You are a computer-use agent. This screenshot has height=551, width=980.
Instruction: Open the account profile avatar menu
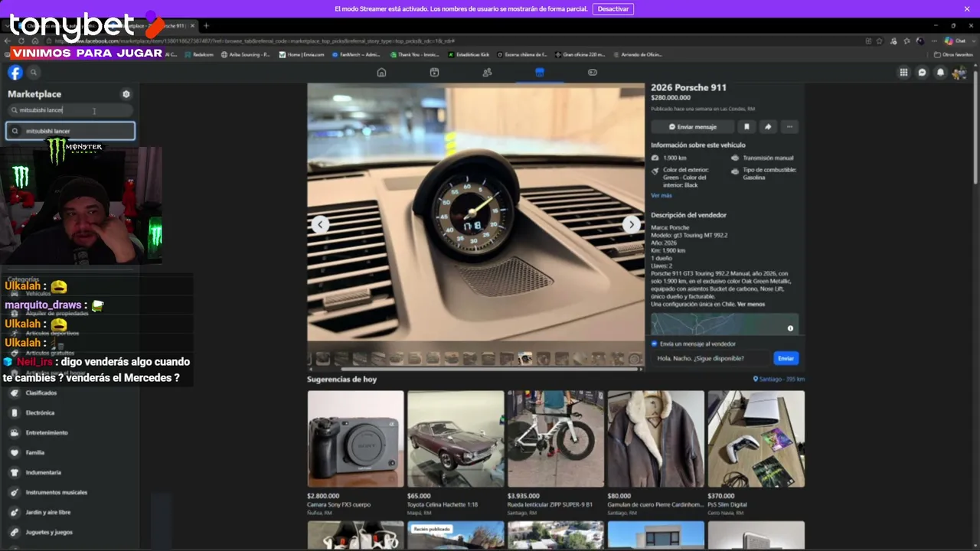point(959,73)
